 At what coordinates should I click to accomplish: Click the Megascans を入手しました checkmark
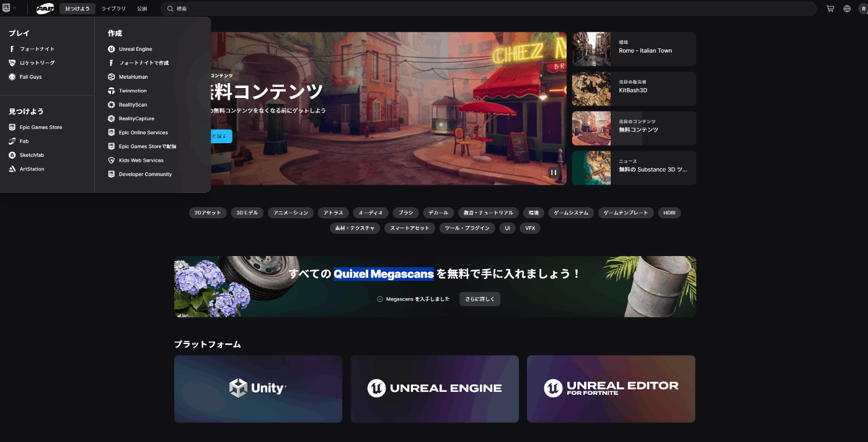click(380, 299)
